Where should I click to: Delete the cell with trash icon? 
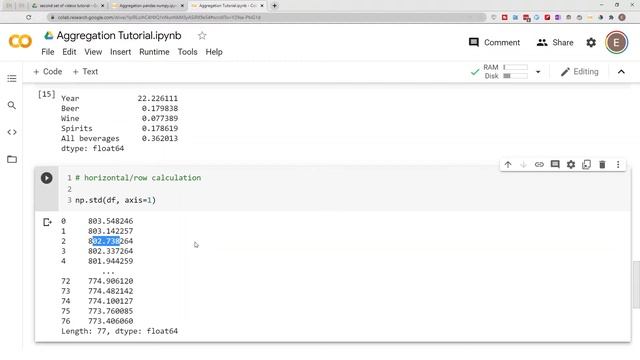[x=602, y=164]
